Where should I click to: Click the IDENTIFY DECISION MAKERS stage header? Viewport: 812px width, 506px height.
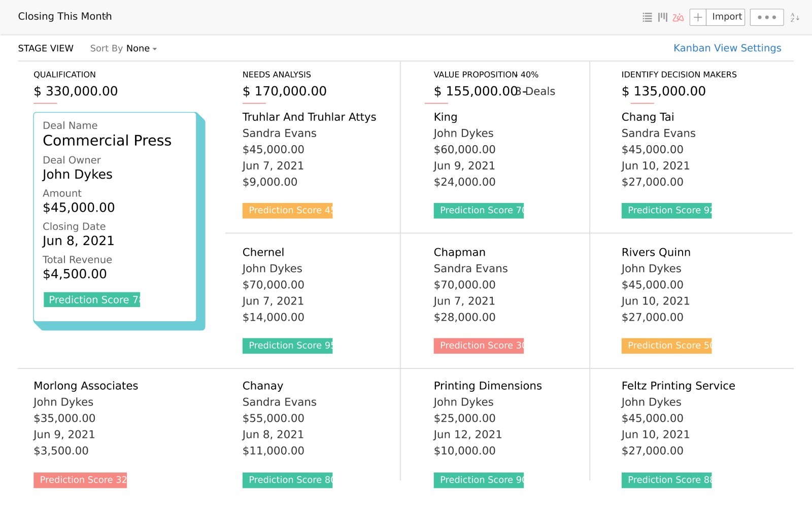pos(679,75)
